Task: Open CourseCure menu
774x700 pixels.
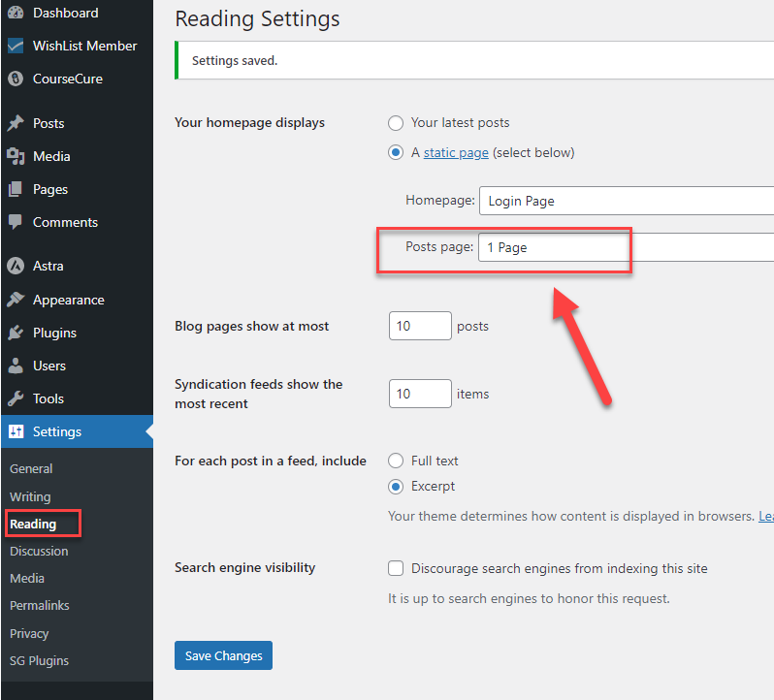Action: (x=68, y=79)
